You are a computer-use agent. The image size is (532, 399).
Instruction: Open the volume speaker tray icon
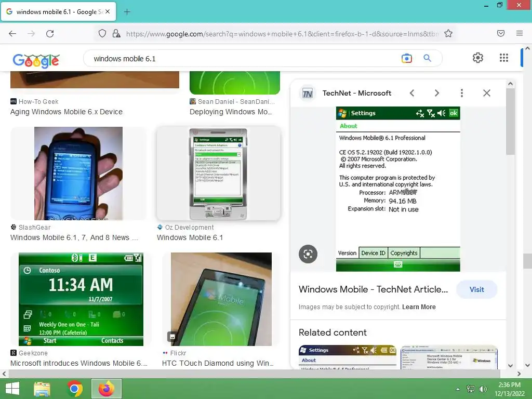tap(483, 389)
